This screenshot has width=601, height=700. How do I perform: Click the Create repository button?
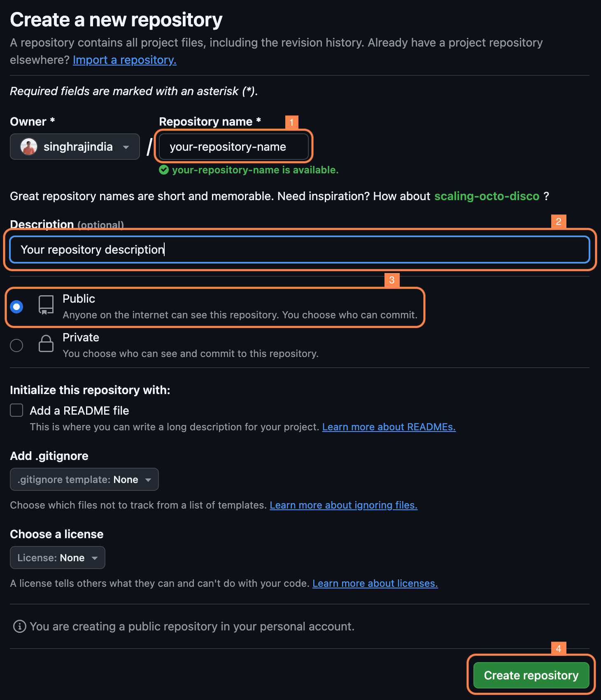pyautogui.click(x=531, y=675)
